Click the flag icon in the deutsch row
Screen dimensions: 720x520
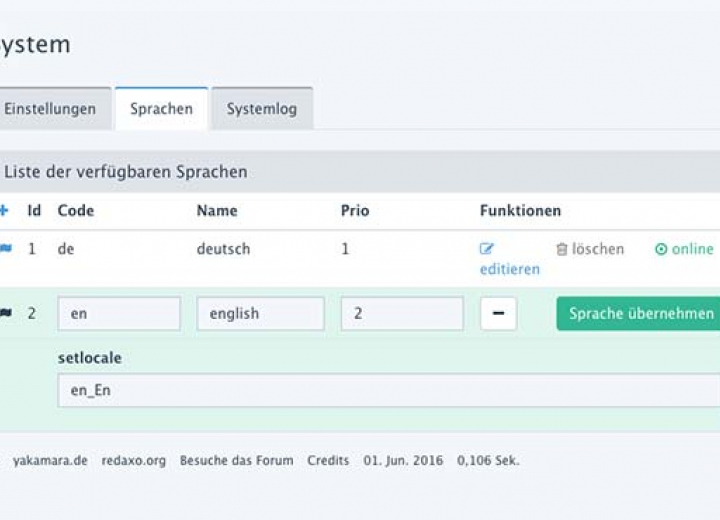pyautogui.click(x=6, y=249)
